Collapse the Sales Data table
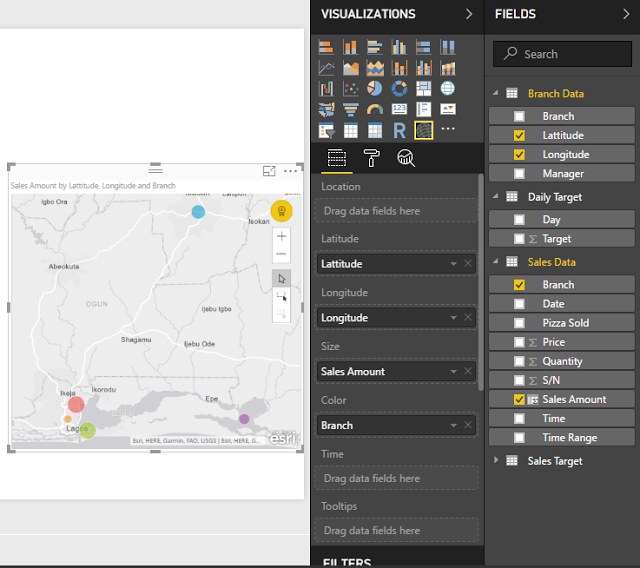This screenshot has width=640, height=568. coord(496,262)
